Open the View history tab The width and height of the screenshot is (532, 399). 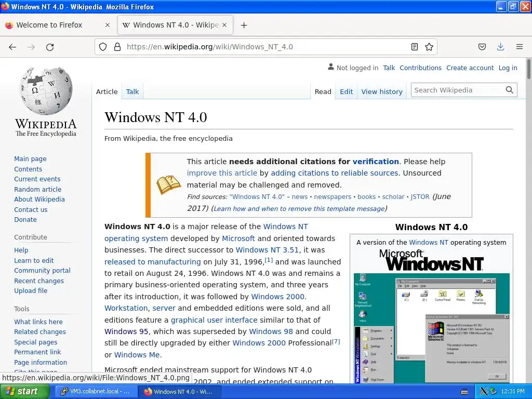(x=382, y=91)
